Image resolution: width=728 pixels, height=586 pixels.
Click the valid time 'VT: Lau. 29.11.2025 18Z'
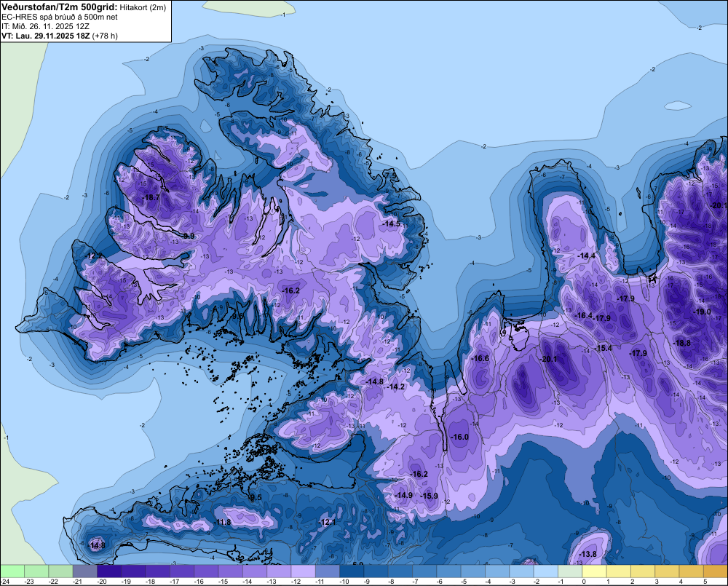pos(46,36)
